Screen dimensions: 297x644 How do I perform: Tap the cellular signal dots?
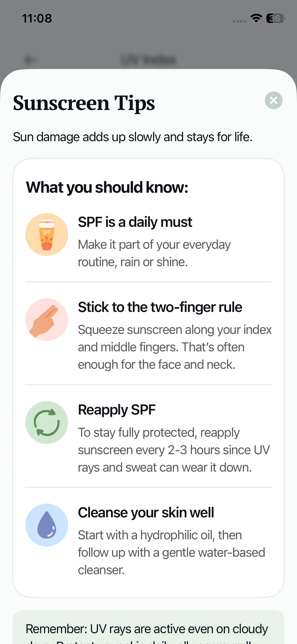click(x=239, y=21)
